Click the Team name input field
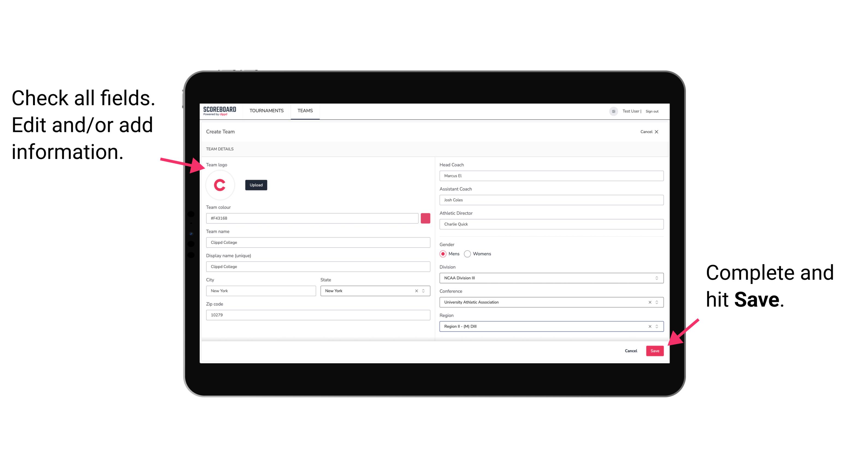The width and height of the screenshot is (868, 467). (x=318, y=242)
